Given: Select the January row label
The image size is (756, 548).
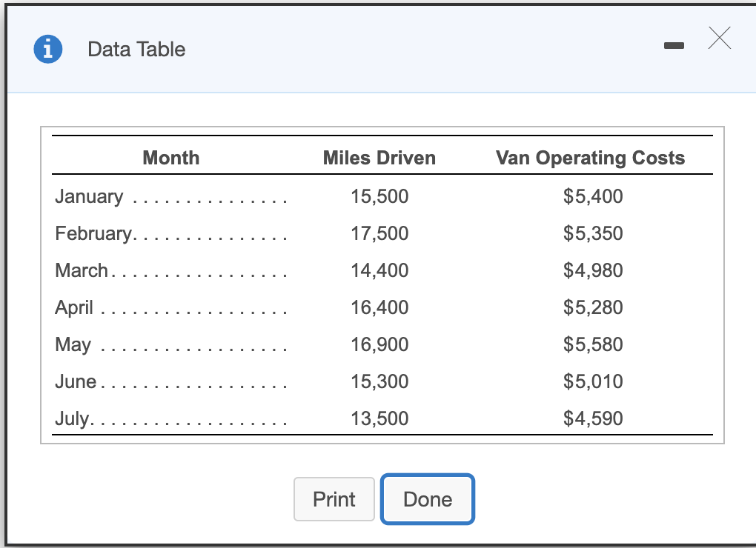Looking at the screenshot, I should point(88,196).
